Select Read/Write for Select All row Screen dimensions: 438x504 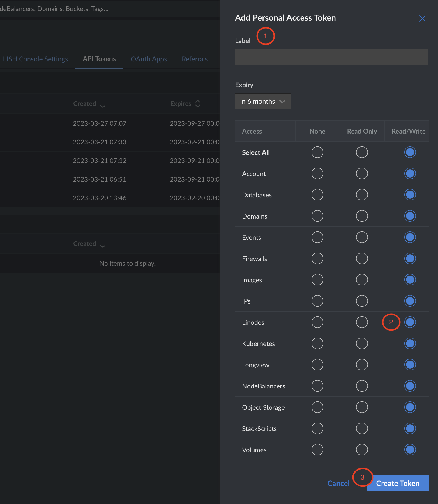tap(410, 152)
